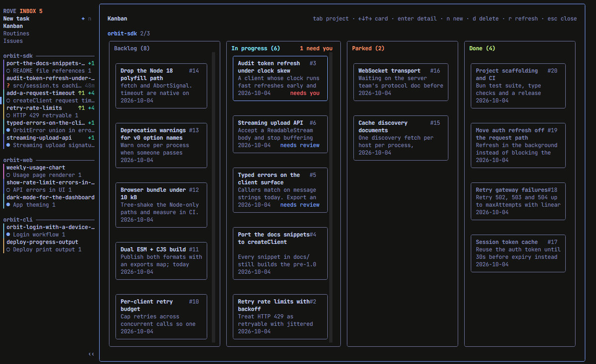Click the Parked (2) column header
The image size is (596, 364).
tap(368, 48)
